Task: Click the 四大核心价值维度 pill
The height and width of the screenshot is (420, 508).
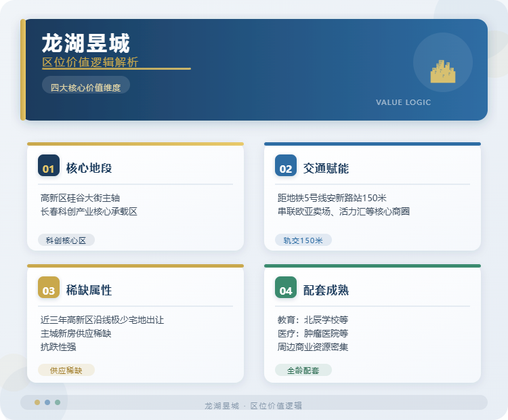Action: coord(86,85)
